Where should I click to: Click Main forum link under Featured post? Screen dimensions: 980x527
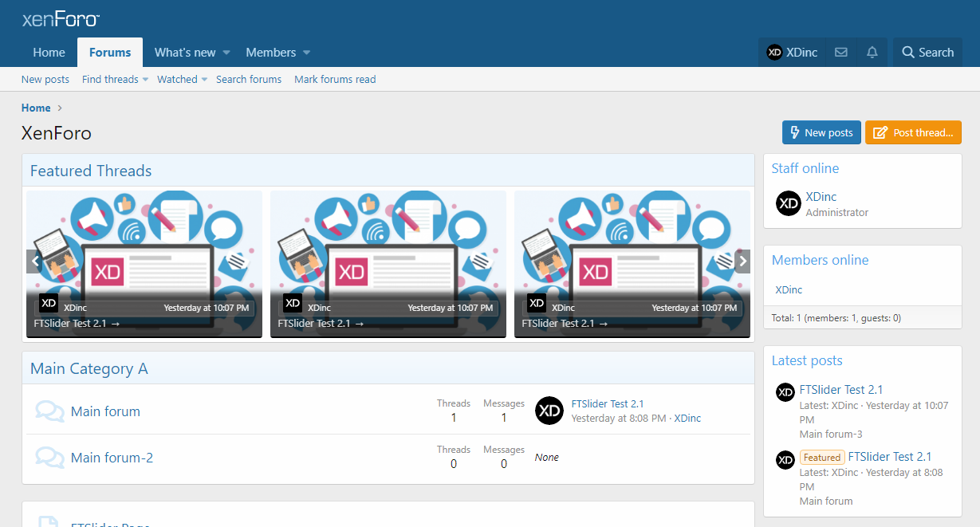click(826, 501)
